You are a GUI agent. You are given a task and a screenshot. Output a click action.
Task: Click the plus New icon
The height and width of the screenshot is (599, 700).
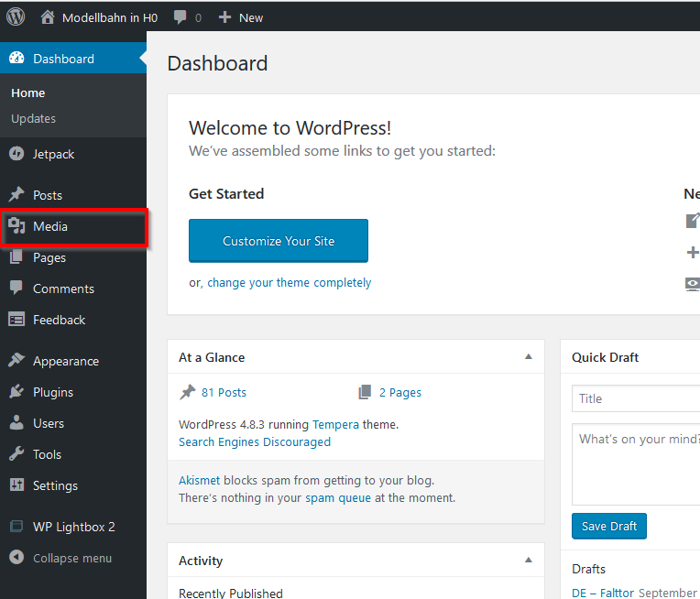(x=224, y=17)
